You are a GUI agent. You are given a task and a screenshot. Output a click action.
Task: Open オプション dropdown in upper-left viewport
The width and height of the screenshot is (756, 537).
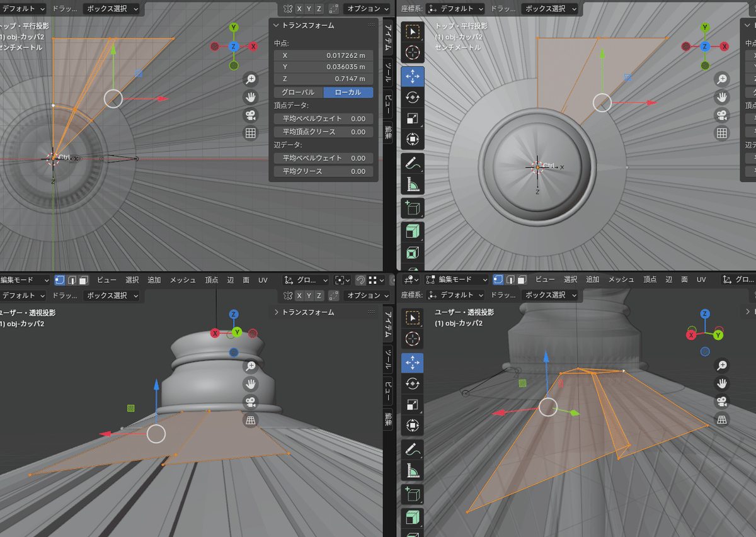[369, 9]
